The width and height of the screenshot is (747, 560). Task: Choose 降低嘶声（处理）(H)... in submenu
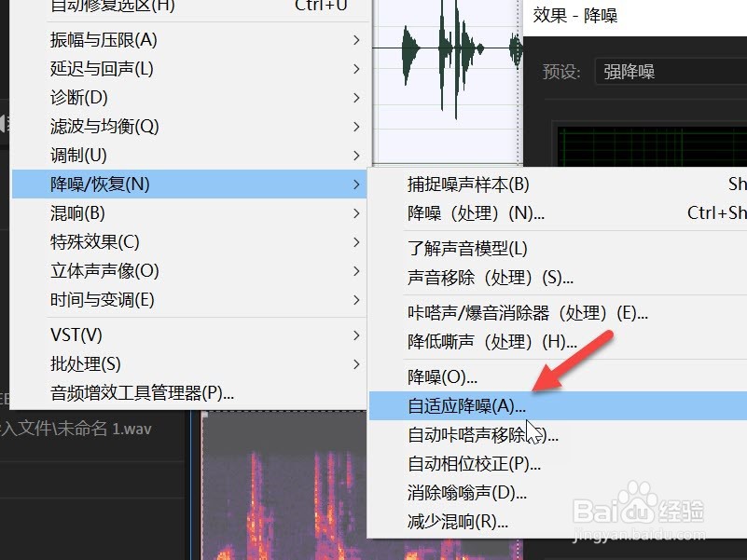(559, 341)
